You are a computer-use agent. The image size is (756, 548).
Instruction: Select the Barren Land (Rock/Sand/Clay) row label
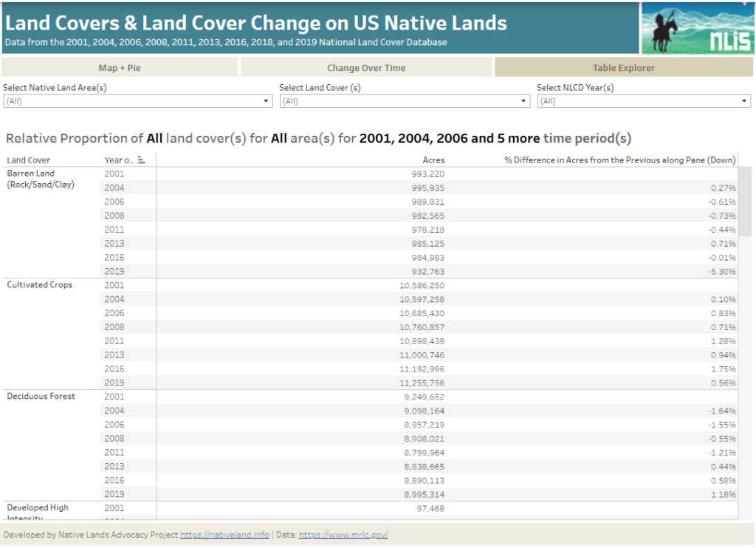[41, 179]
